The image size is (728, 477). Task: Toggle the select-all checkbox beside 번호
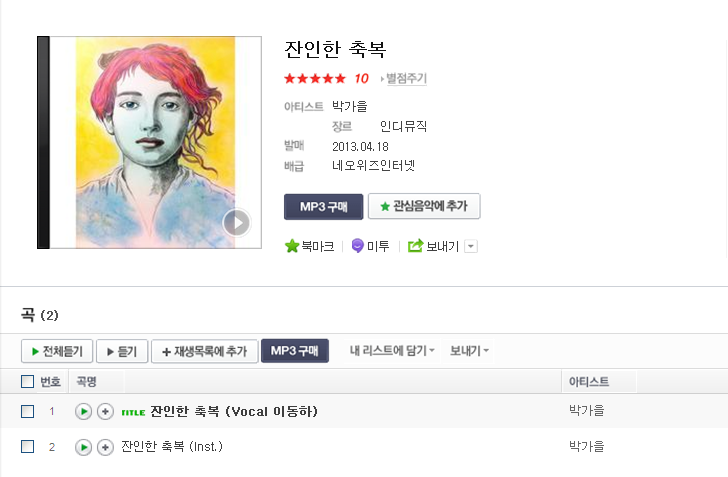click(x=27, y=382)
